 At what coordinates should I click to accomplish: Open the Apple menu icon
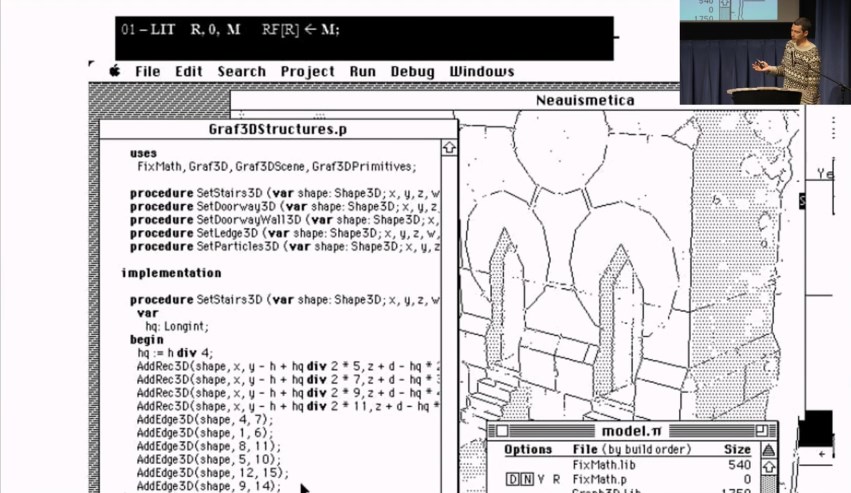click(x=114, y=71)
